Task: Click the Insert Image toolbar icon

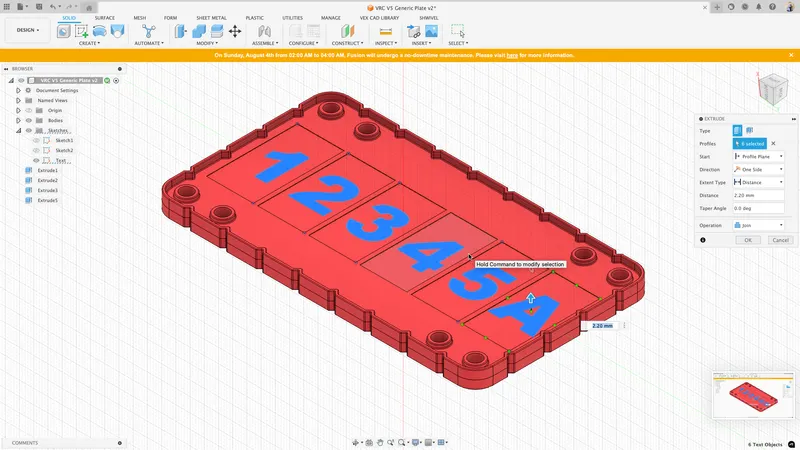Action: coord(432,32)
